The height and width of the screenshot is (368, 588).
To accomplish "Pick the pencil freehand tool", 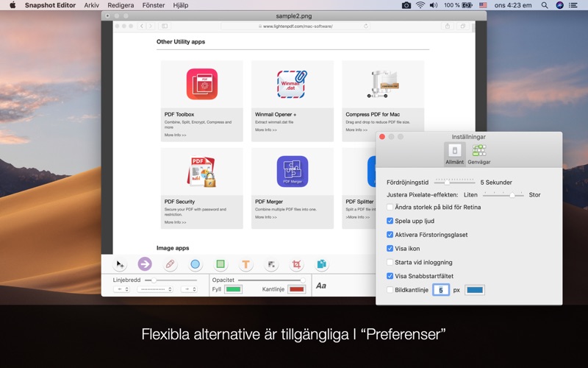I will 170,264.
